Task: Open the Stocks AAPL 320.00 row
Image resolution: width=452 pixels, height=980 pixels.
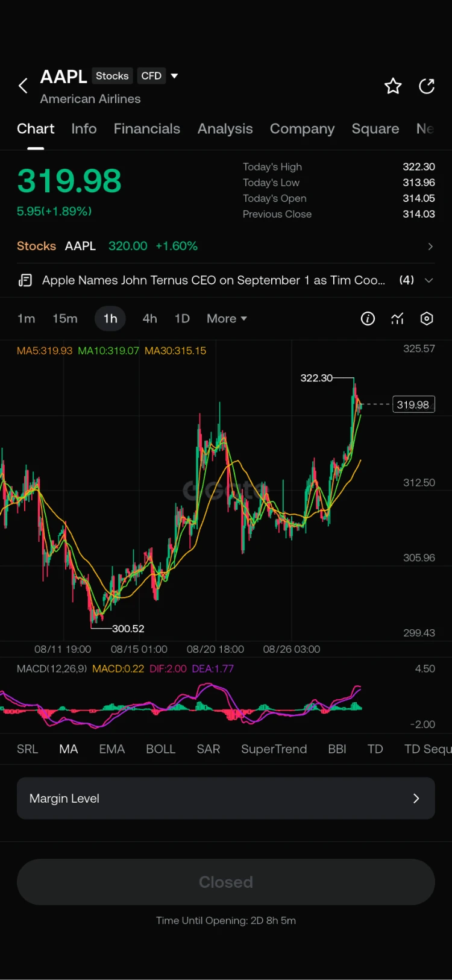Action: pos(226,247)
